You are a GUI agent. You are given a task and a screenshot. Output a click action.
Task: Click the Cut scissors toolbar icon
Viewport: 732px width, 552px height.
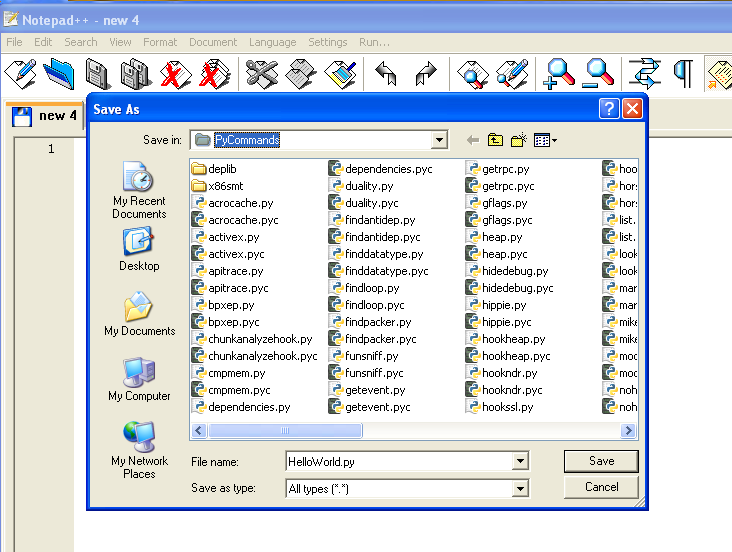(x=261, y=73)
